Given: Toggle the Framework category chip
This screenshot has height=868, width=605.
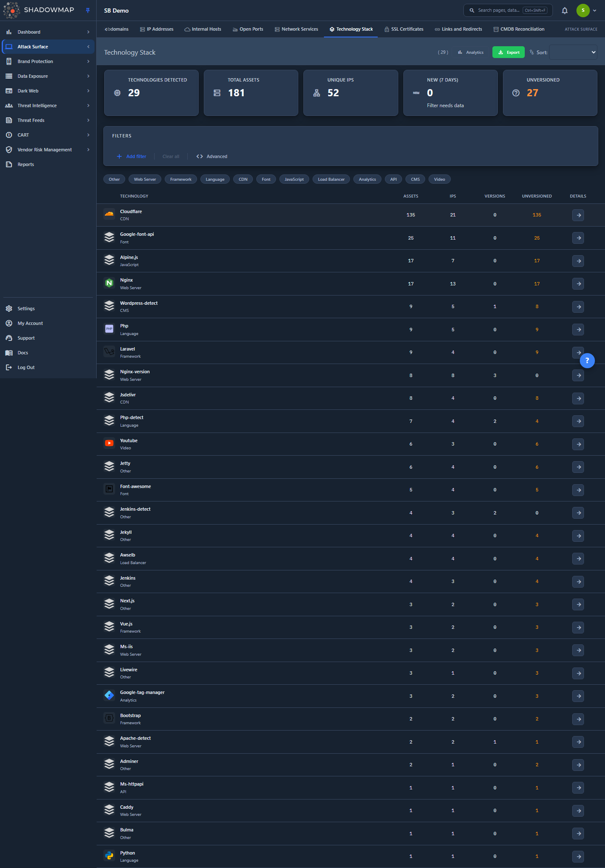Looking at the screenshot, I should tap(181, 179).
